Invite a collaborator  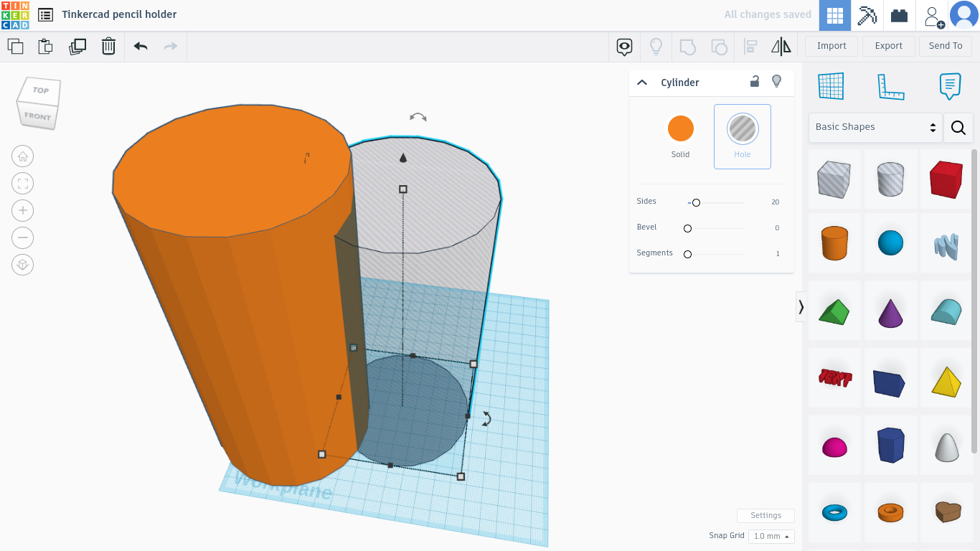pos(933,17)
